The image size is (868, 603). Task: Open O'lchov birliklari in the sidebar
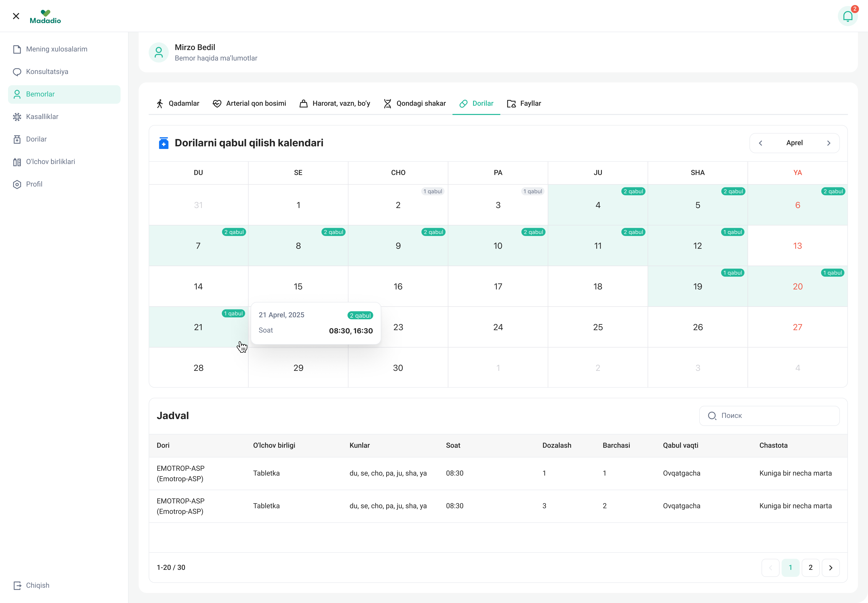tap(50, 162)
